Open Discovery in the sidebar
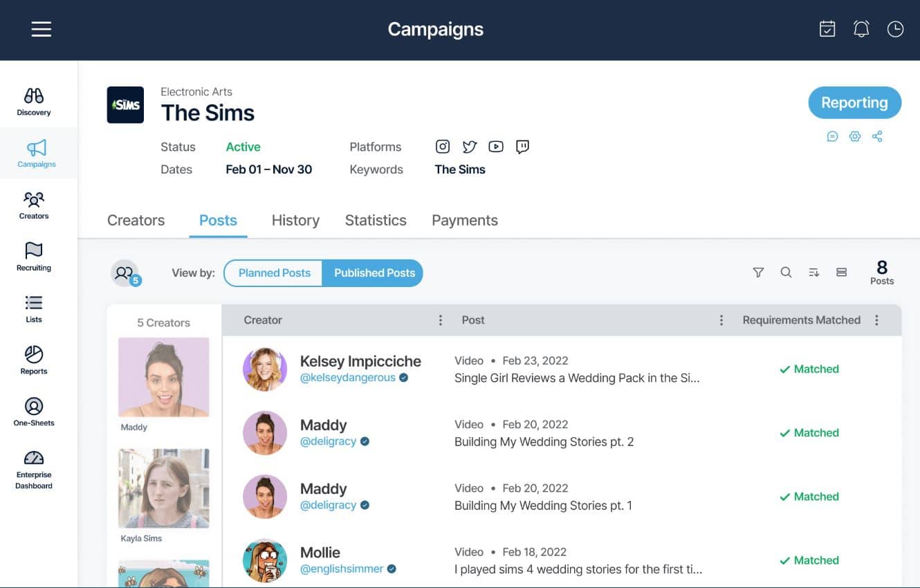This screenshot has width=920, height=588. [34, 102]
